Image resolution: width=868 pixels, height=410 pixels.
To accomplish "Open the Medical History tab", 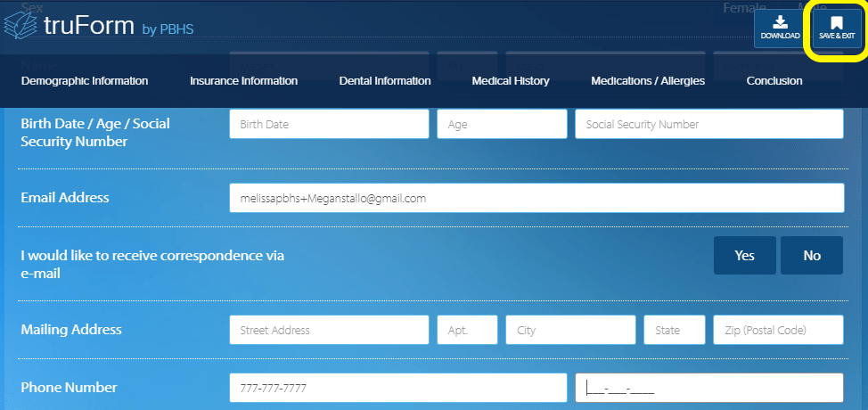I will (x=511, y=81).
